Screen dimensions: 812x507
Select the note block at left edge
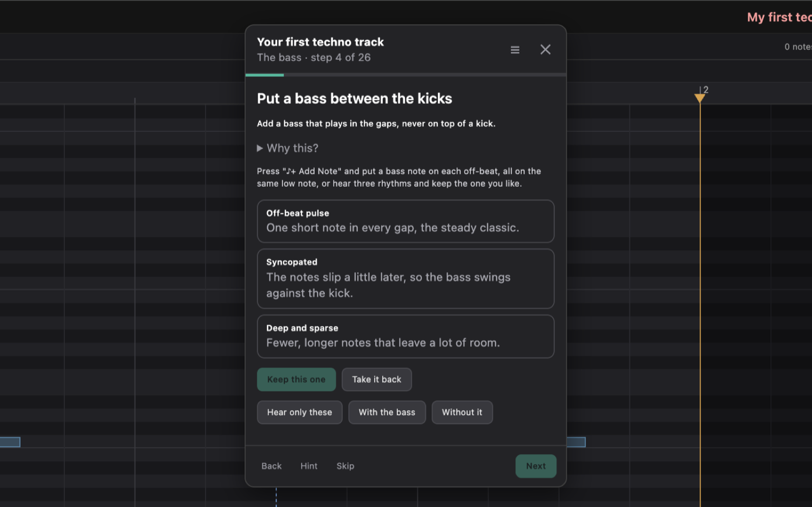(x=10, y=442)
